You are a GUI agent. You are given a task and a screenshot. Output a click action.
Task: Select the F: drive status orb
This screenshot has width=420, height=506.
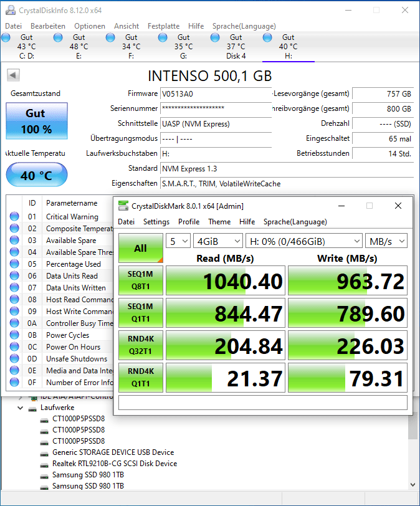coord(110,38)
